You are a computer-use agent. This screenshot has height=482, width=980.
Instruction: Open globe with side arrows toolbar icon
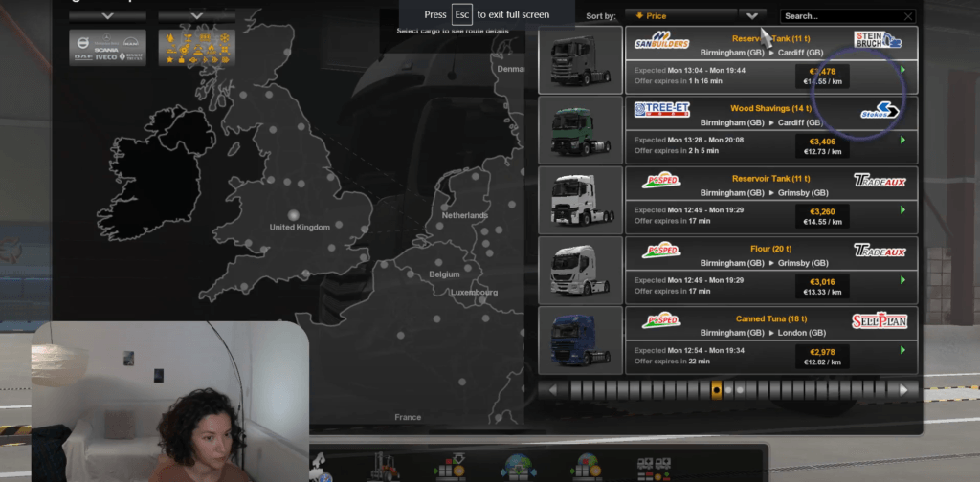point(518,469)
